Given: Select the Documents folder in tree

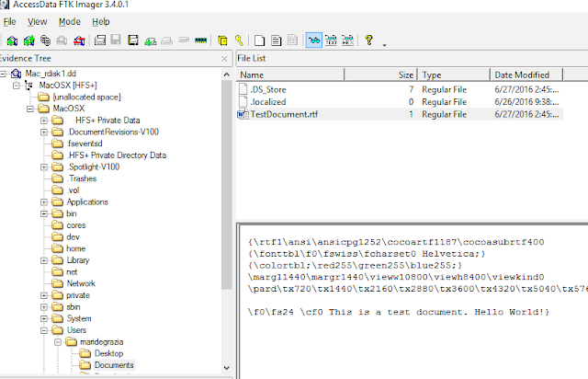Looking at the screenshot, I should [x=114, y=365].
